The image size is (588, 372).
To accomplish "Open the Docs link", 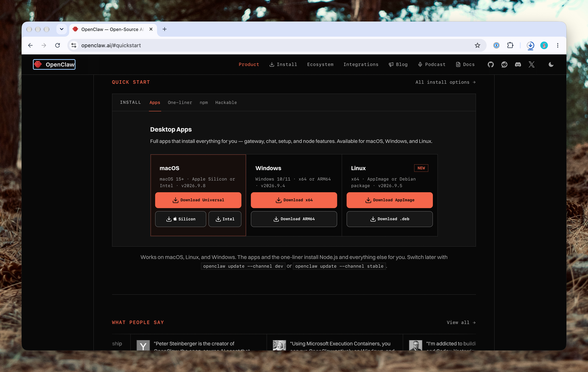I will click(465, 65).
